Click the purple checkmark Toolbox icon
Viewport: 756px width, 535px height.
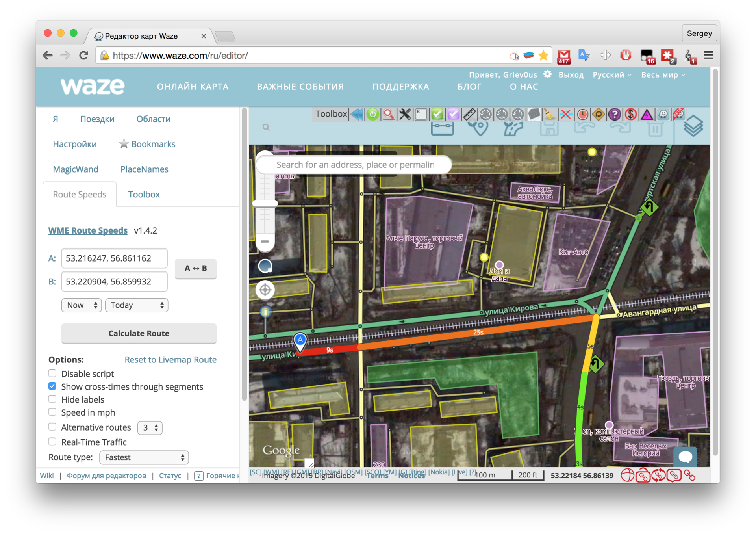point(453,114)
